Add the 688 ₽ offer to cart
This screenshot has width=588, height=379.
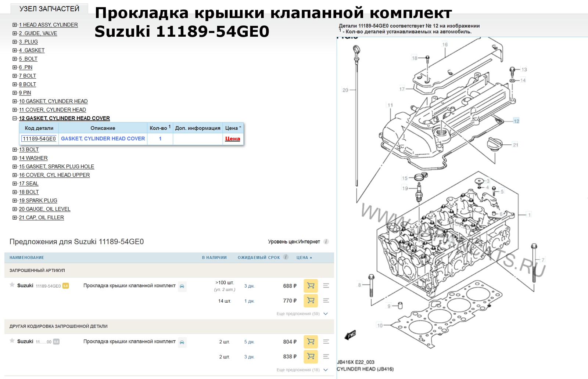click(x=311, y=286)
